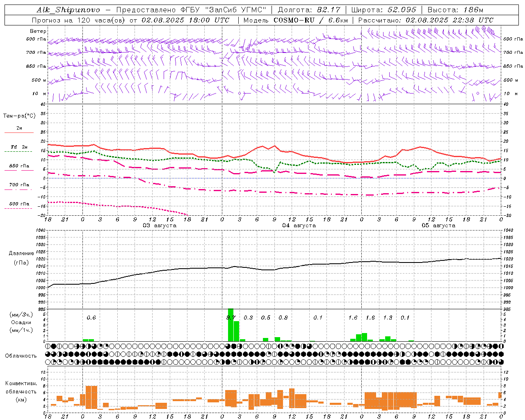Click the Осадки precipitation label
The width and height of the screenshot is (525, 420).
[21, 322]
